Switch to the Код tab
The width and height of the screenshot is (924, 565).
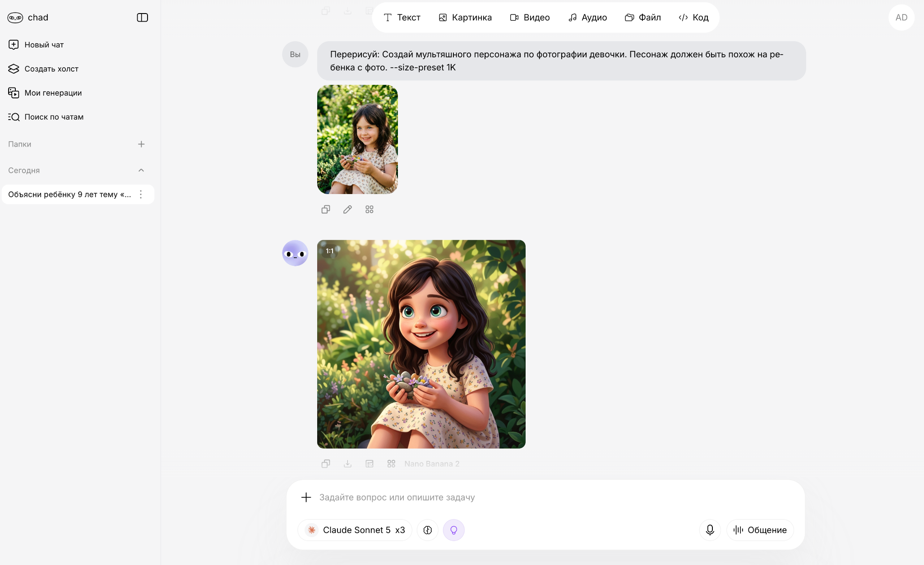(693, 18)
